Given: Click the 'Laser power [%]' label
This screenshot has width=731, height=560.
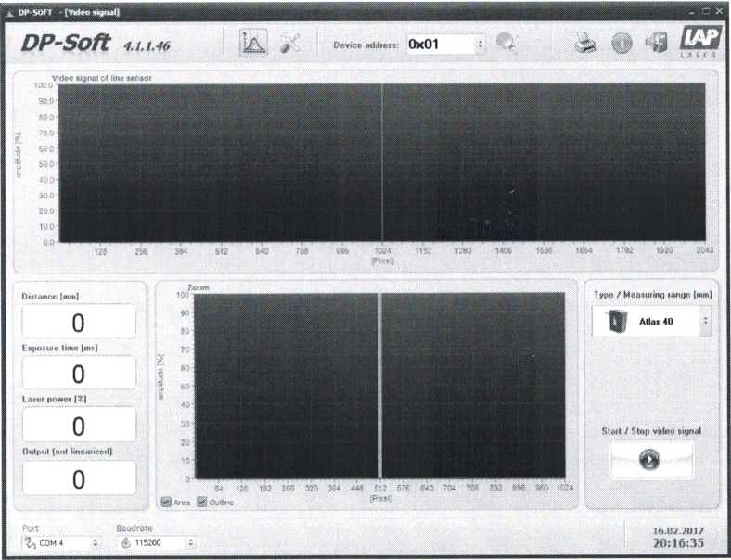Looking at the screenshot, I should [x=54, y=400].
